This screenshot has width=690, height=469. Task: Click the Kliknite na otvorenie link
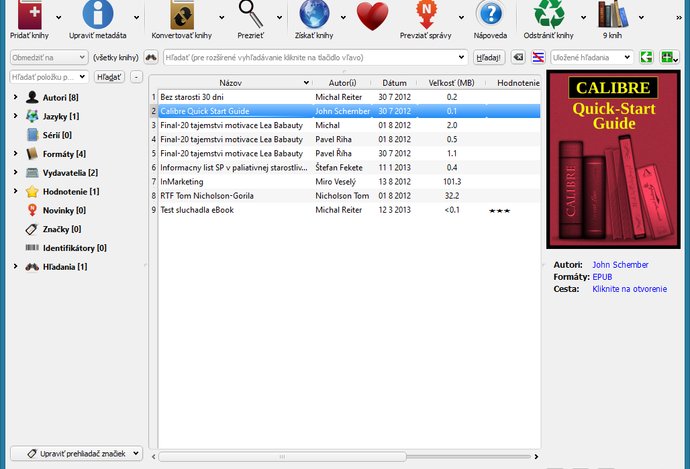click(629, 289)
